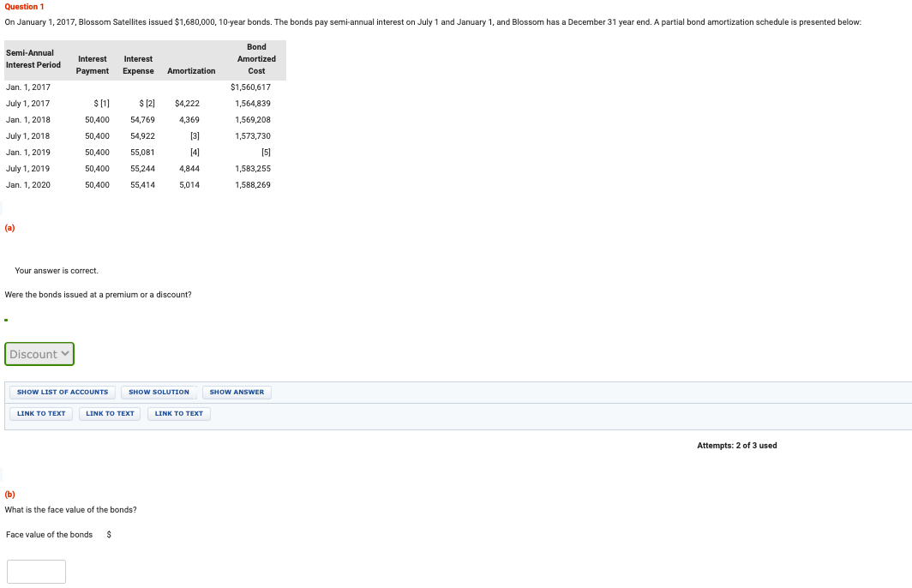The height and width of the screenshot is (588, 912).
Task: Click amortized cost 1,588,269
Action: point(253,185)
